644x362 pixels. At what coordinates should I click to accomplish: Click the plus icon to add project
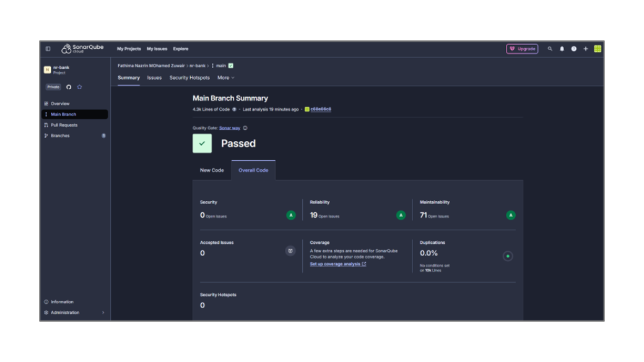pos(586,49)
